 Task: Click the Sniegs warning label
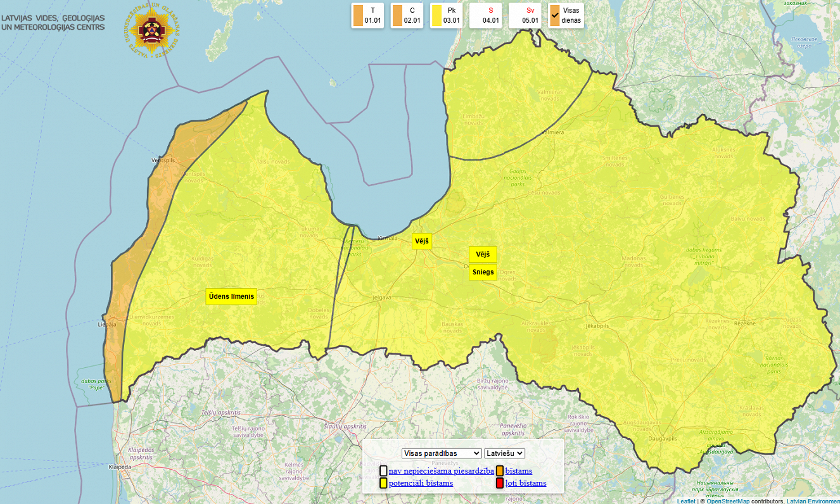(x=483, y=272)
